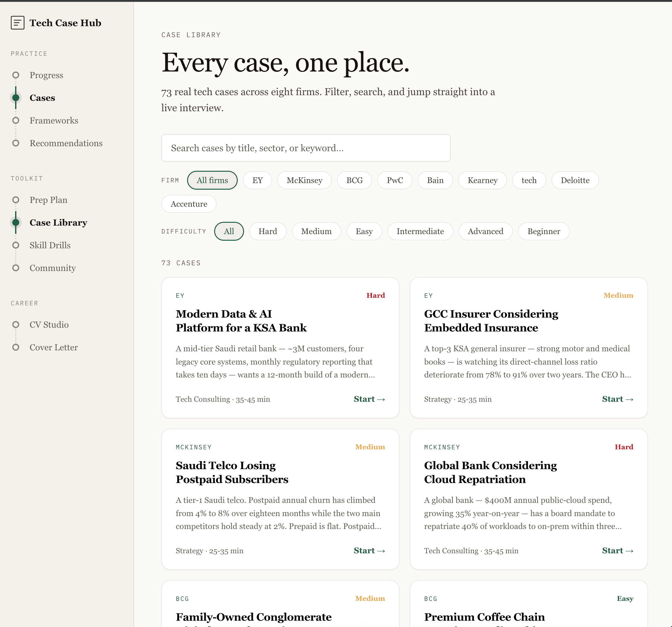Open the Global Bank Considering Cloud Repatriation title

coord(491,472)
